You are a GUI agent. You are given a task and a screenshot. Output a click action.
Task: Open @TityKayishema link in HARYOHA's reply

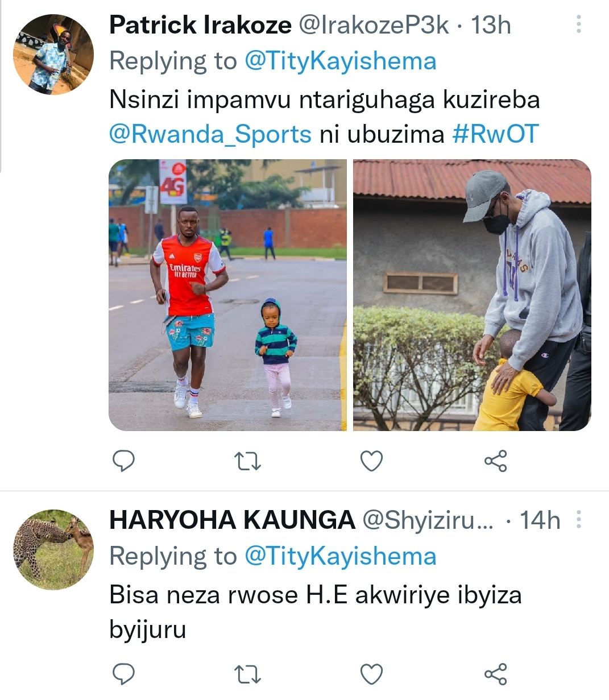tap(340, 556)
